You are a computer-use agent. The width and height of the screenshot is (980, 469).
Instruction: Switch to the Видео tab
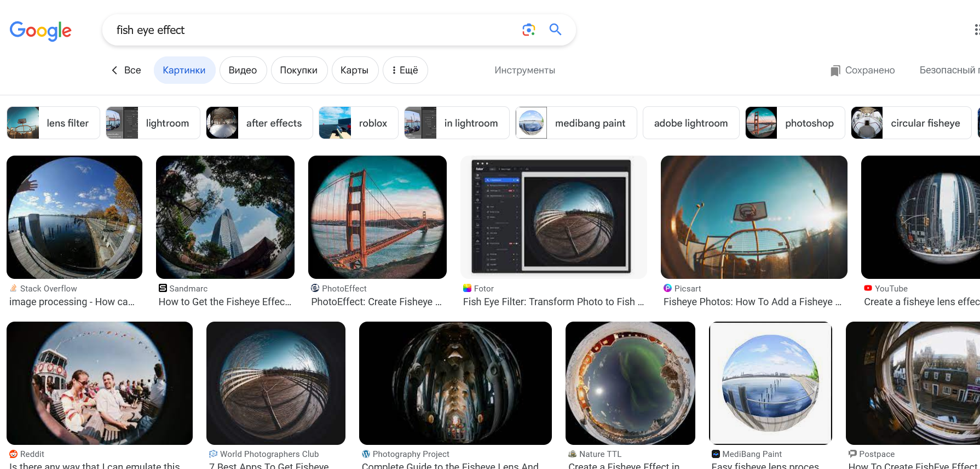(243, 70)
